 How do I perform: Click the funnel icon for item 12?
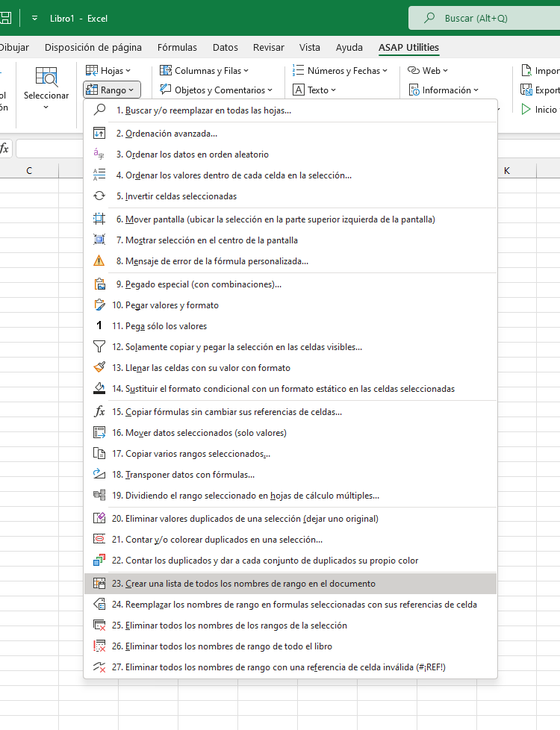99,347
